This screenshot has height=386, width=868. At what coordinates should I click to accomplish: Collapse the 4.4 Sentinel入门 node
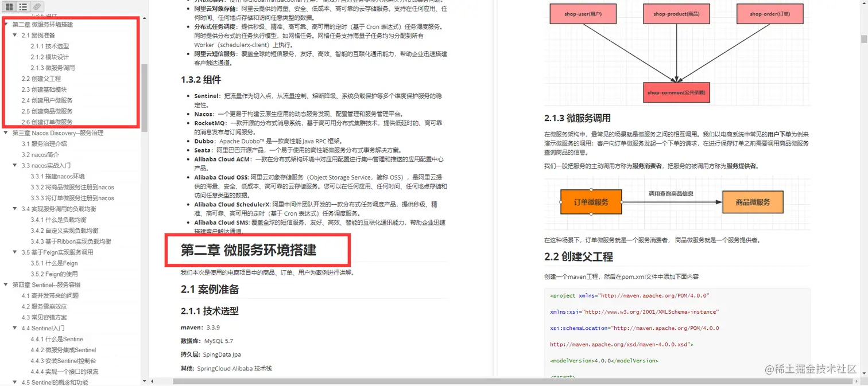coord(15,328)
